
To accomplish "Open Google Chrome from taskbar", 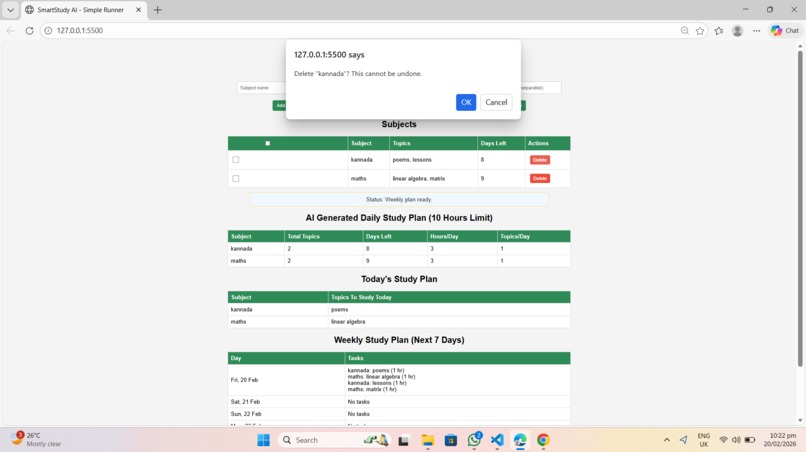I will [x=543, y=440].
